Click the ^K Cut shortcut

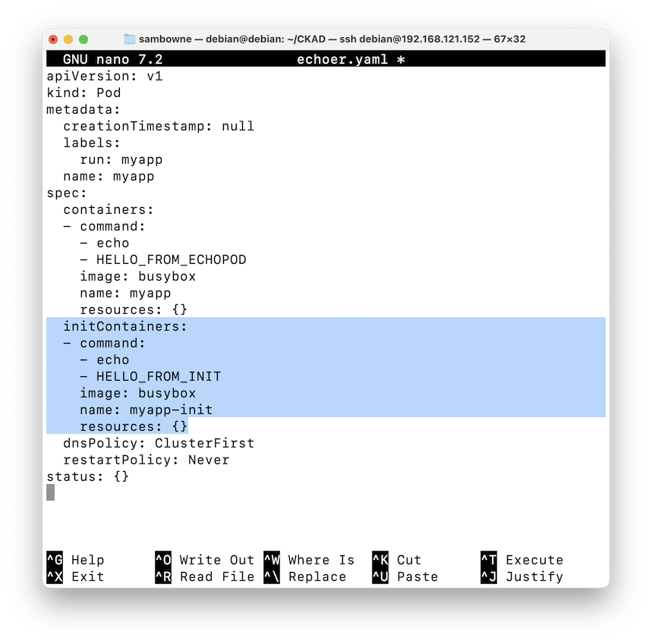[x=397, y=560]
